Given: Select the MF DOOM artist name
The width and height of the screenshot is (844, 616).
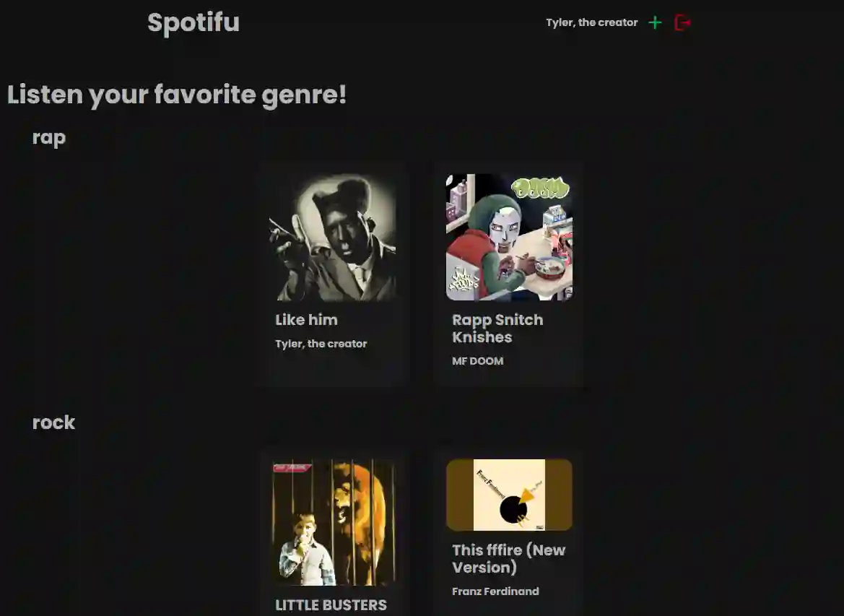Looking at the screenshot, I should coord(477,361).
